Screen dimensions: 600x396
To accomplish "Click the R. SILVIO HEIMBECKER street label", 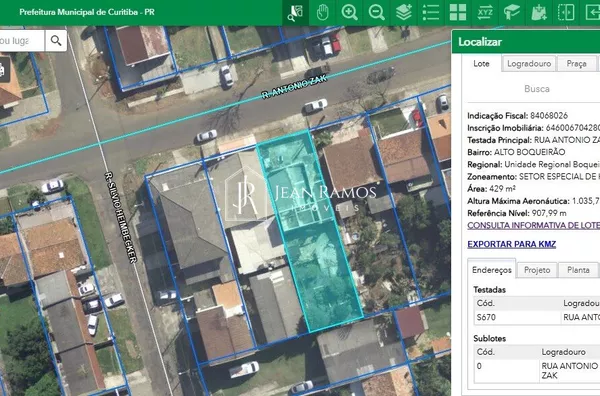I will click(x=121, y=217).
